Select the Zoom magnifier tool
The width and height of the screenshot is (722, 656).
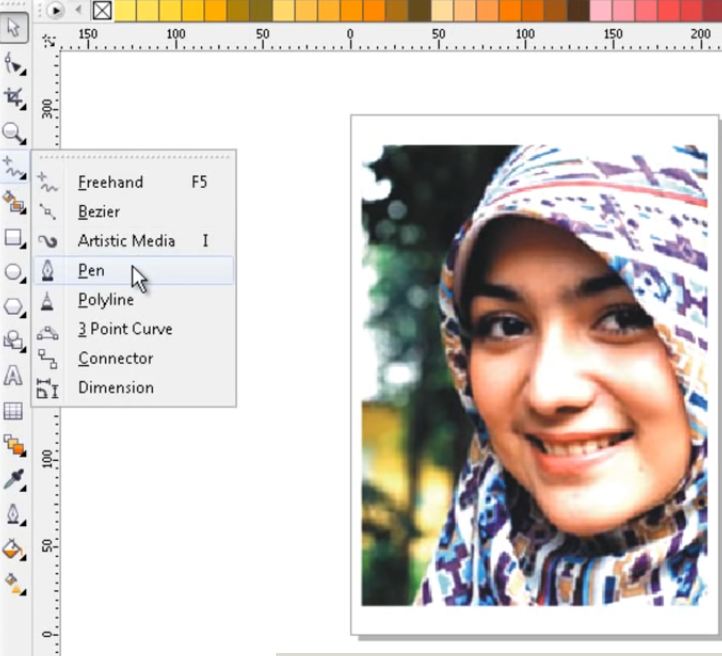[14, 133]
